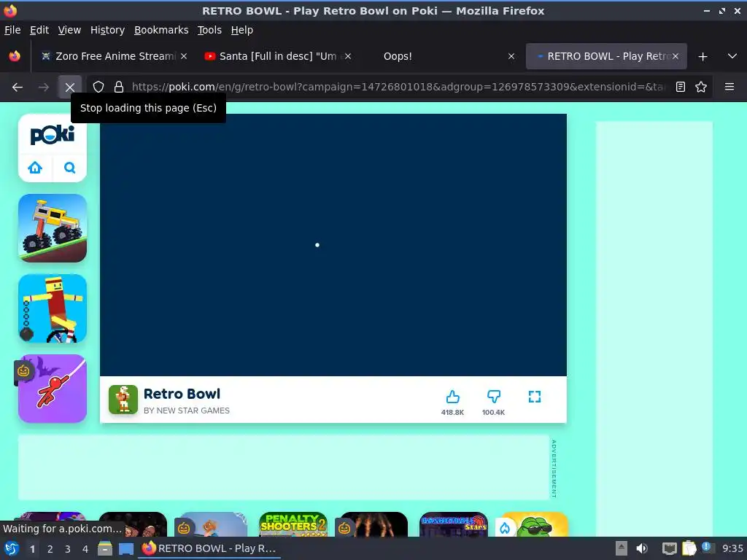Open the system start menu
Viewport: 747px width, 560px height.
point(12,548)
